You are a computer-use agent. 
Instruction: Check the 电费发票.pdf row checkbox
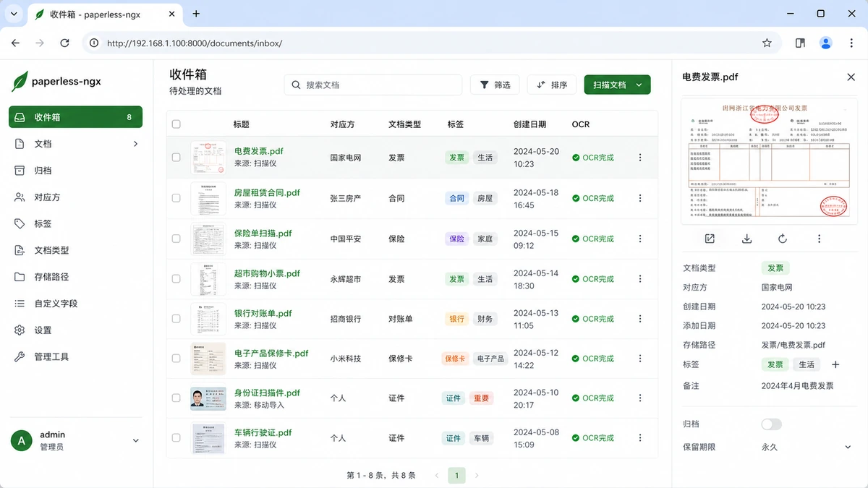pos(176,158)
